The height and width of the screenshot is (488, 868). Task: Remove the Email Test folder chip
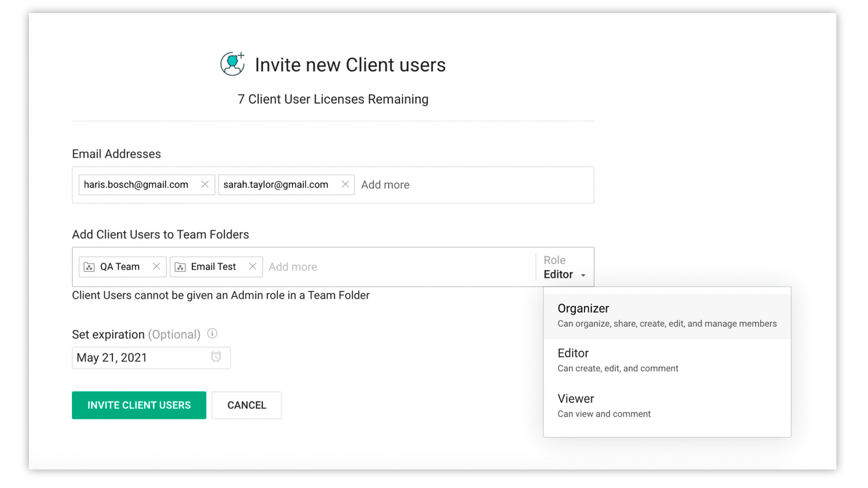tap(253, 267)
